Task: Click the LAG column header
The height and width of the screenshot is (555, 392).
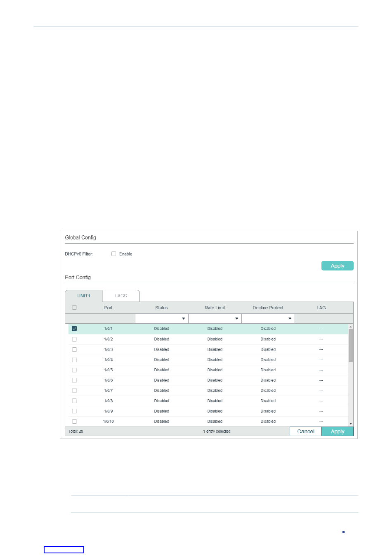Action: pos(321,308)
